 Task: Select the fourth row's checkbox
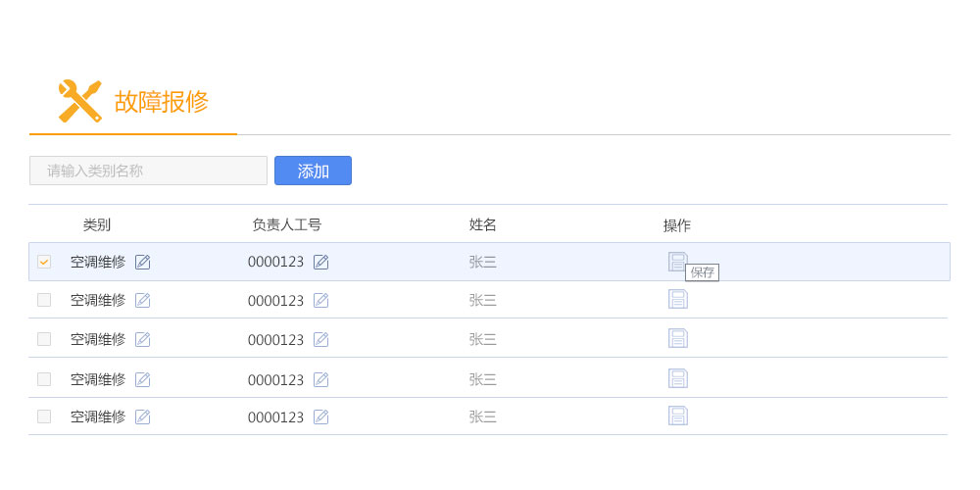(x=44, y=378)
